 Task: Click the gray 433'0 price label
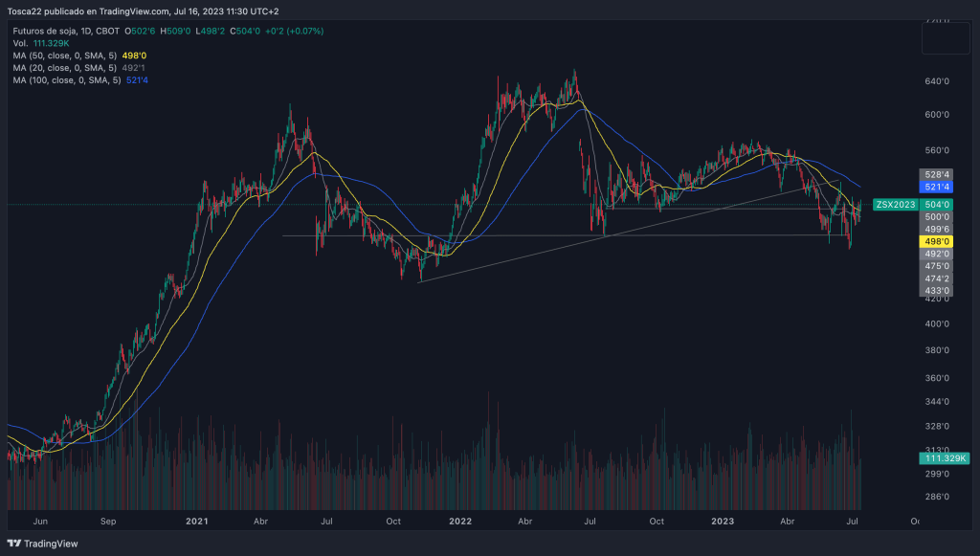coord(937,291)
